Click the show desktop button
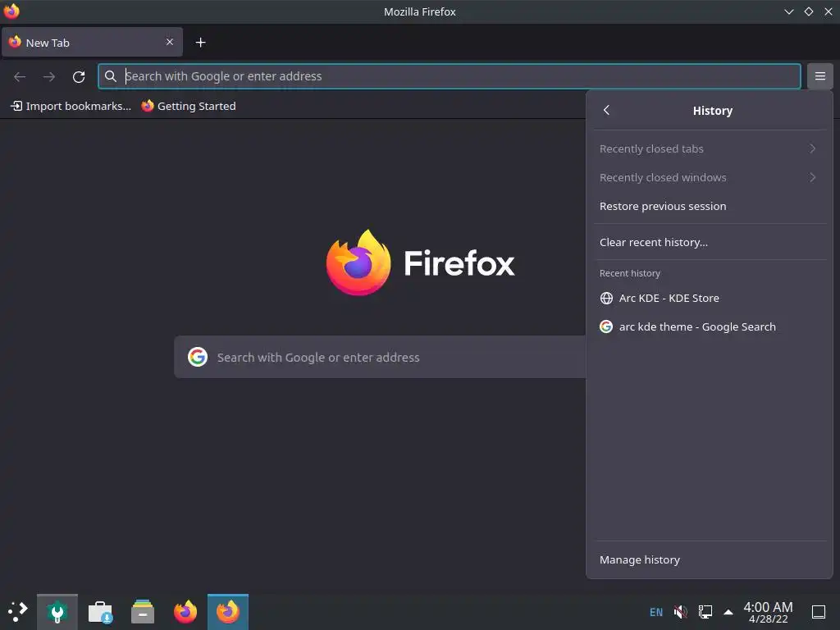This screenshot has height=630, width=840. pyautogui.click(x=819, y=612)
